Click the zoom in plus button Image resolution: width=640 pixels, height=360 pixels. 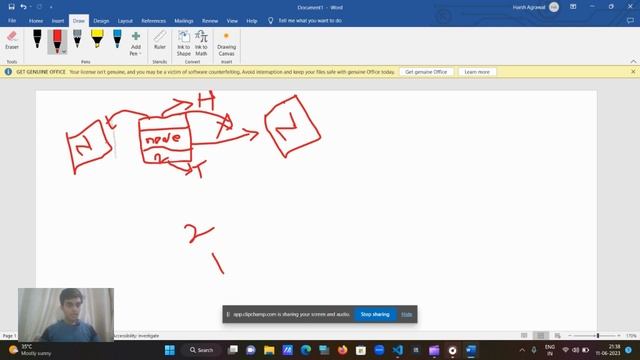click(x=619, y=336)
